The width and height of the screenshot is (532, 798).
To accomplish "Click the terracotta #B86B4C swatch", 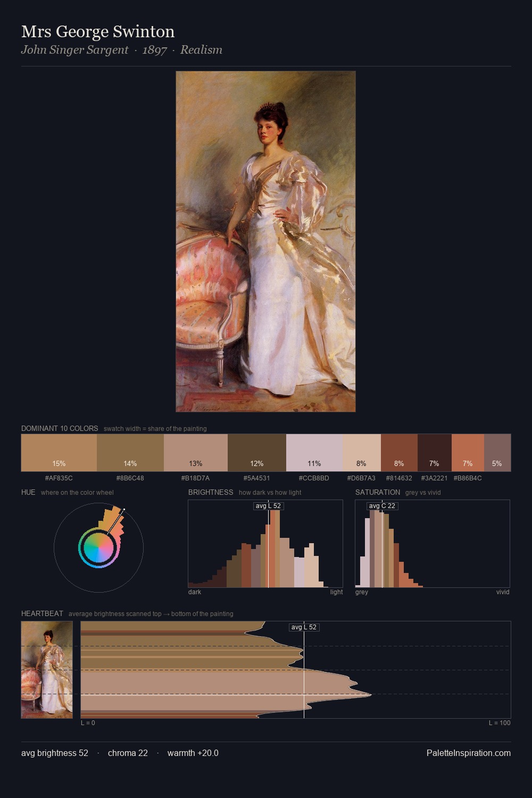I will tap(468, 453).
